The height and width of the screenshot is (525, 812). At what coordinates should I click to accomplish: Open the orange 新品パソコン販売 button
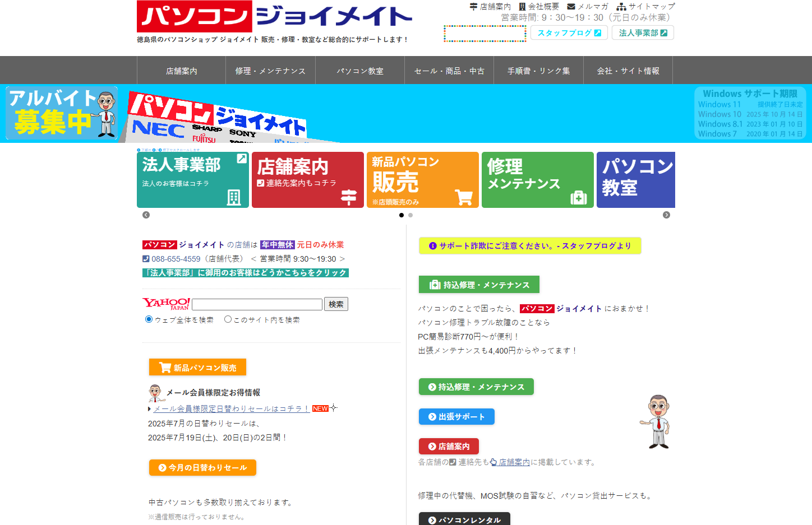(197, 368)
